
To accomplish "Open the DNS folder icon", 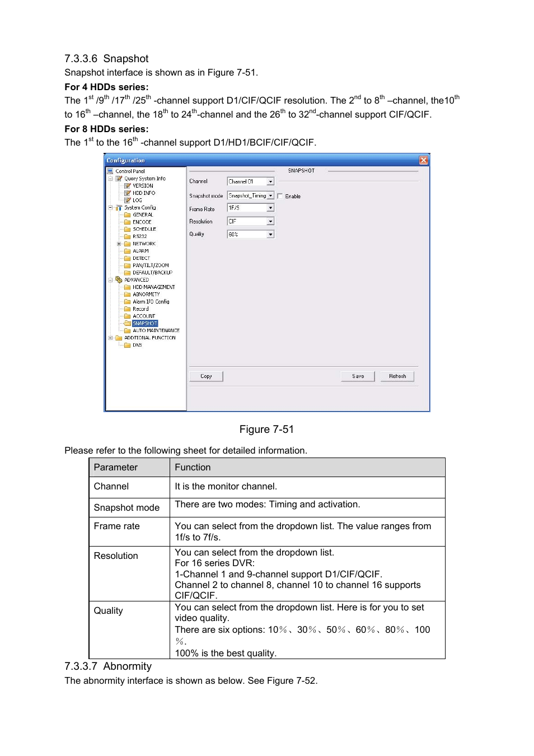I will (128, 346).
